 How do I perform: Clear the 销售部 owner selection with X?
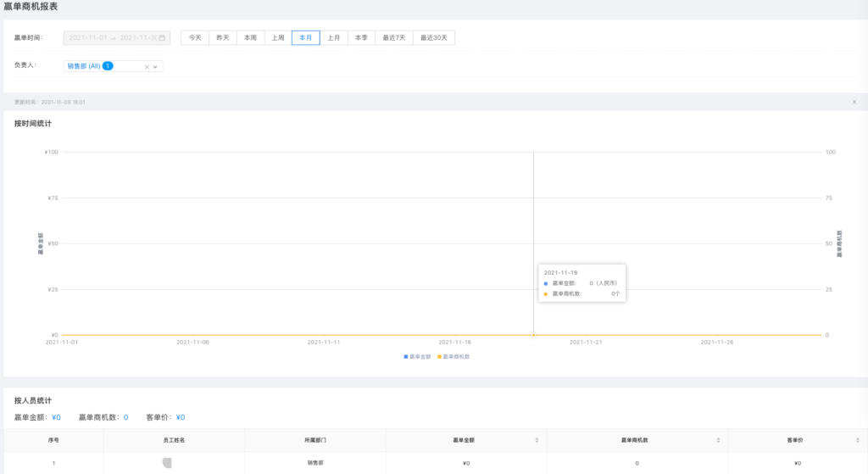pos(147,66)
